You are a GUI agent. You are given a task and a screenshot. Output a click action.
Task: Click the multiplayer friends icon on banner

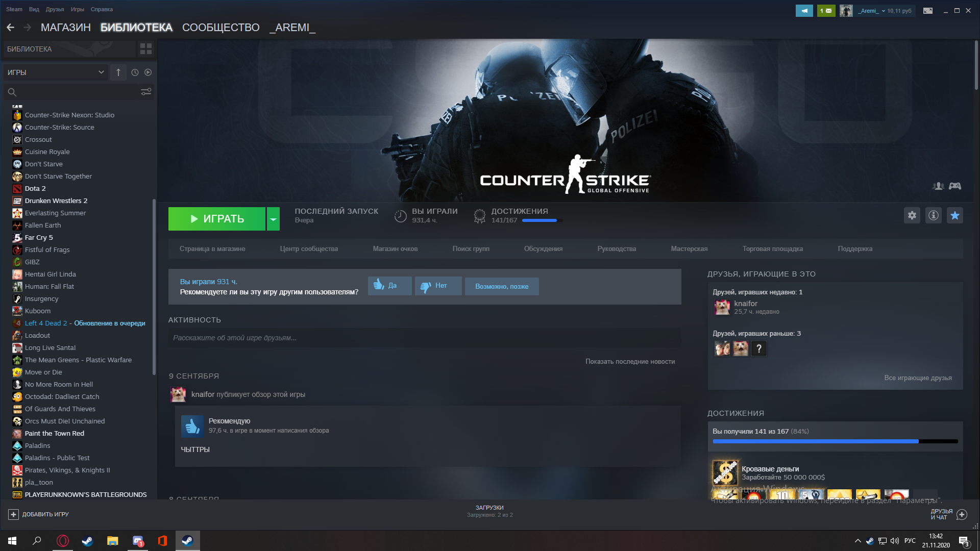point(938,186)
